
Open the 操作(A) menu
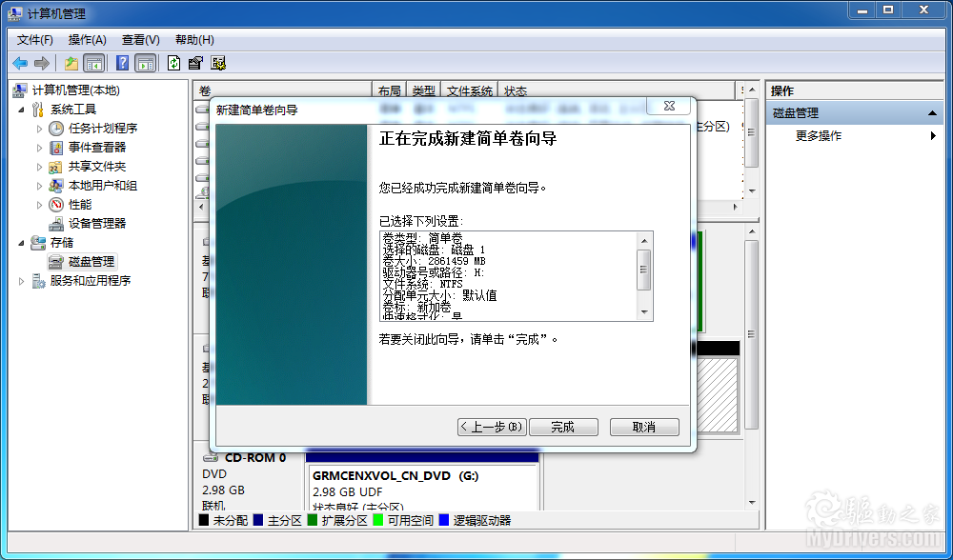[x=87, y=40]
